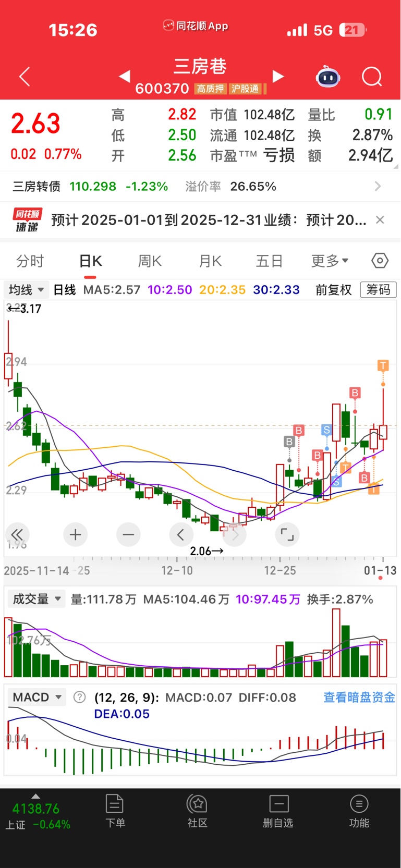Open the MACD indicator dropdown
This screenshot has width=401, height=868.
click(x=37, y=697)
